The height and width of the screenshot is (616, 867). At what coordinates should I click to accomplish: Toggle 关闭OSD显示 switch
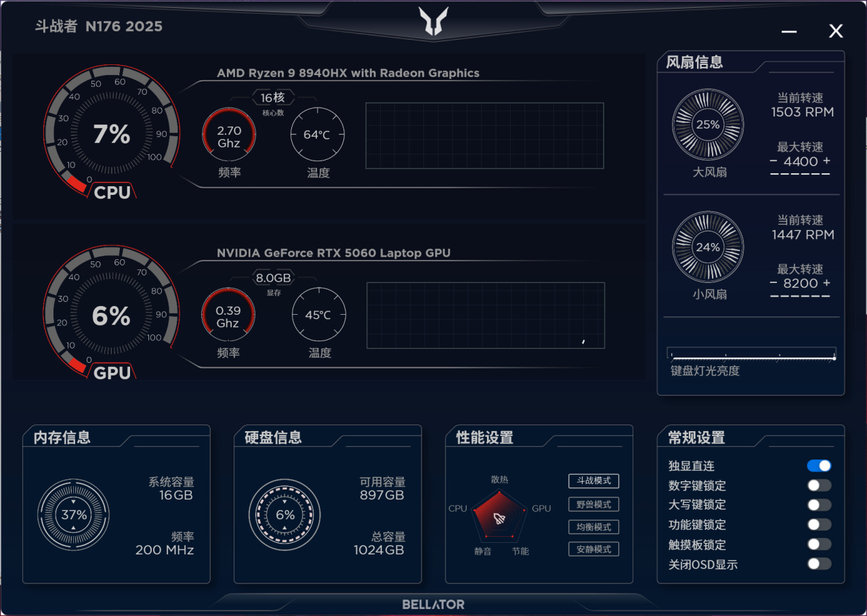click(819, 564)
